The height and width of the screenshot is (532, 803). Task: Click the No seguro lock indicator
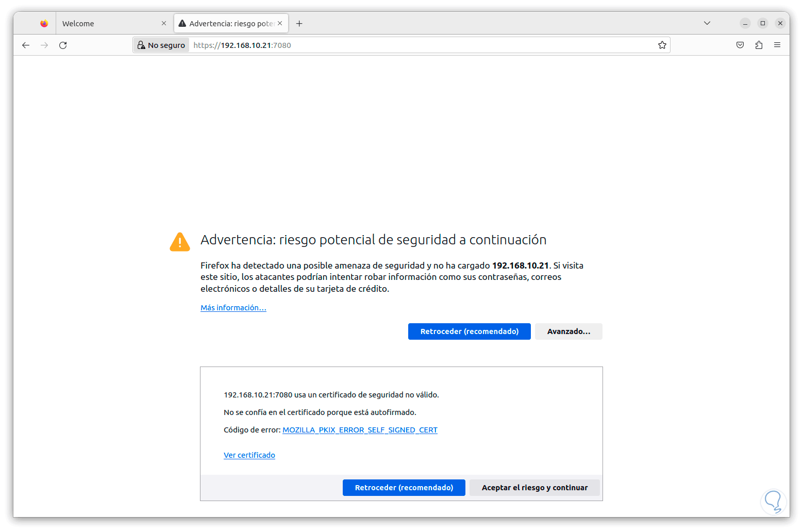(161, 45)
